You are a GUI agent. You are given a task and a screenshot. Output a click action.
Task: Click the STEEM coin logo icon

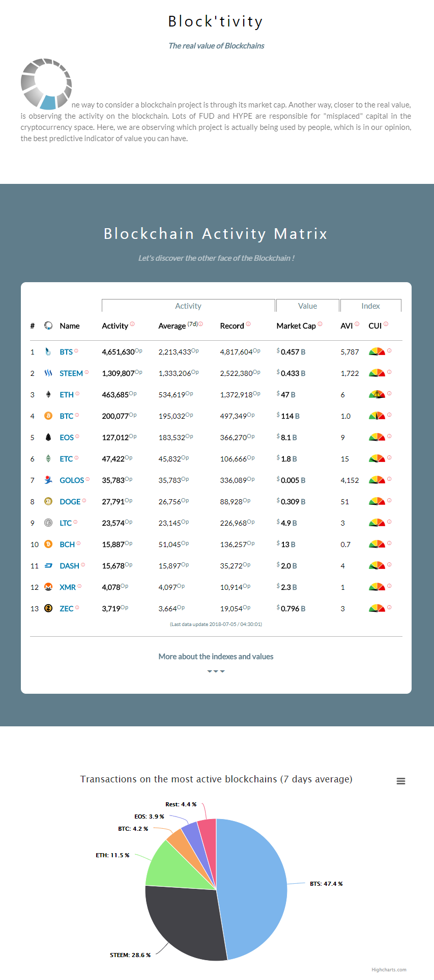point(48,373)
